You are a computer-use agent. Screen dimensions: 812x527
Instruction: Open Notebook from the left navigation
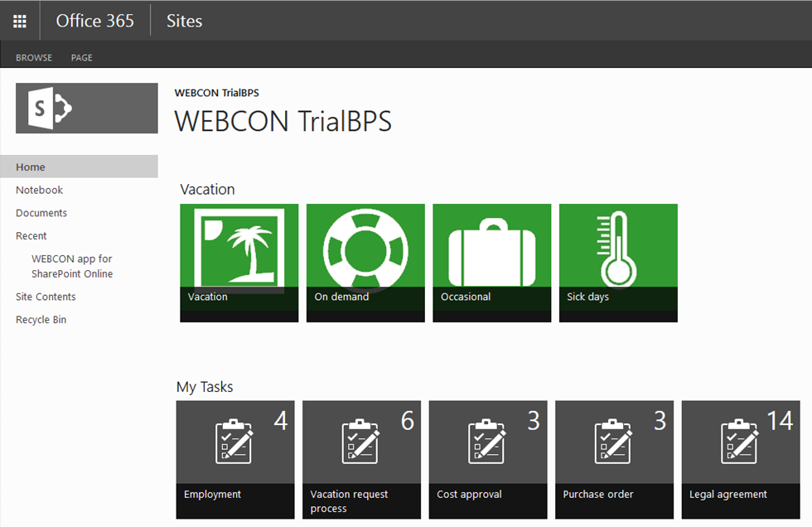click(40, 190)
